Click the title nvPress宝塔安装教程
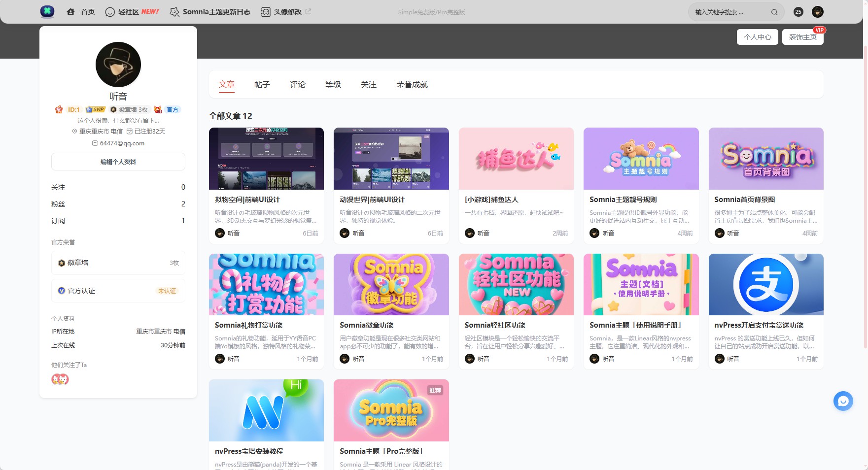 (249, 451)
